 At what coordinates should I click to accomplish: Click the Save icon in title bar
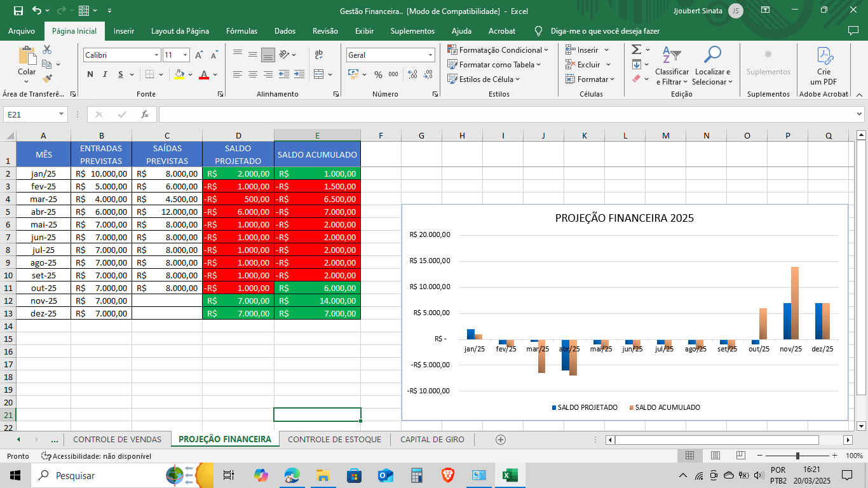pos(18,11)
